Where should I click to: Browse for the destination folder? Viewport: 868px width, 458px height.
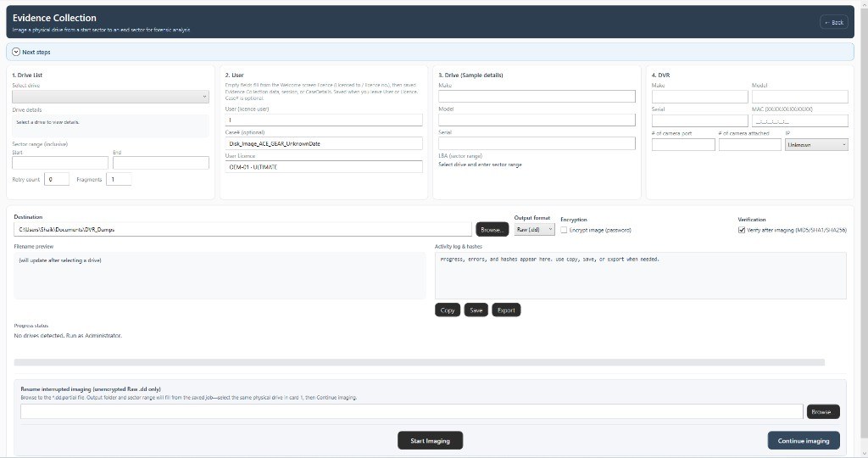pos(492,229)
